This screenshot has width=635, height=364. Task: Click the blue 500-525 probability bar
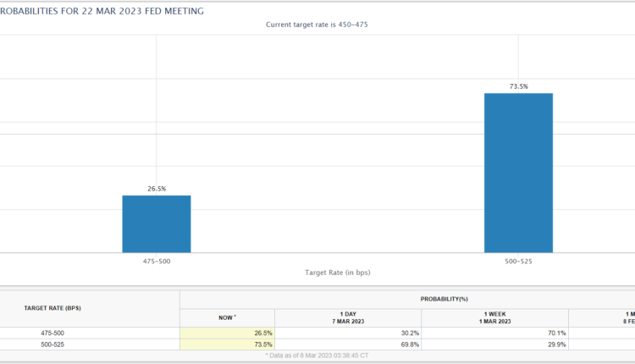click(x=518, y=173)
